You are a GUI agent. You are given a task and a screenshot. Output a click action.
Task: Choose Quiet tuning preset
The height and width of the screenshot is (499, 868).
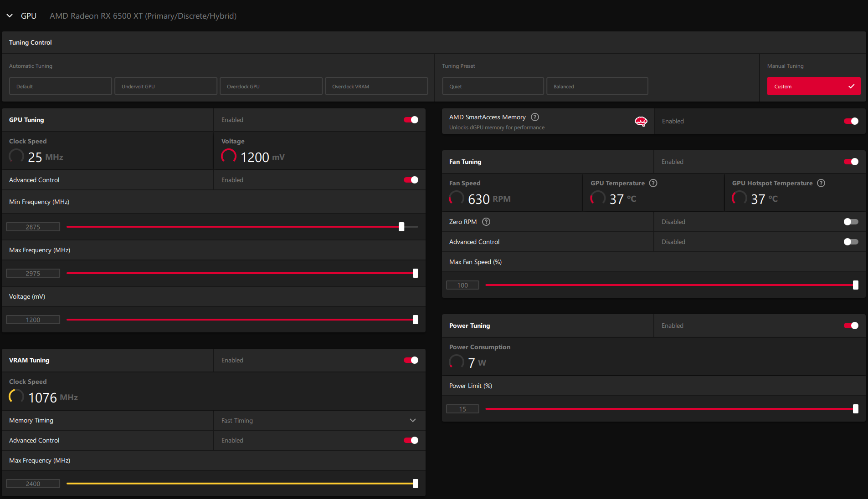pyautogui.click(x=493, y=86)
